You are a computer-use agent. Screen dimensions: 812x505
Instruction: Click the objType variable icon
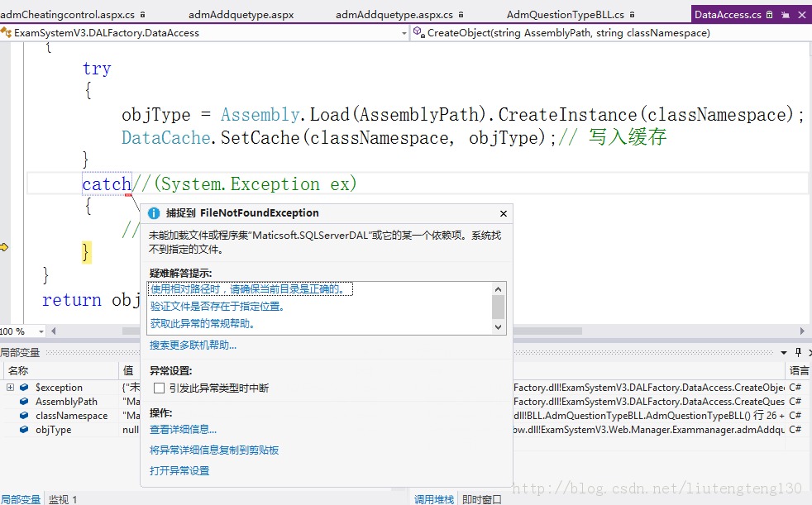click(x=24, y=430)
